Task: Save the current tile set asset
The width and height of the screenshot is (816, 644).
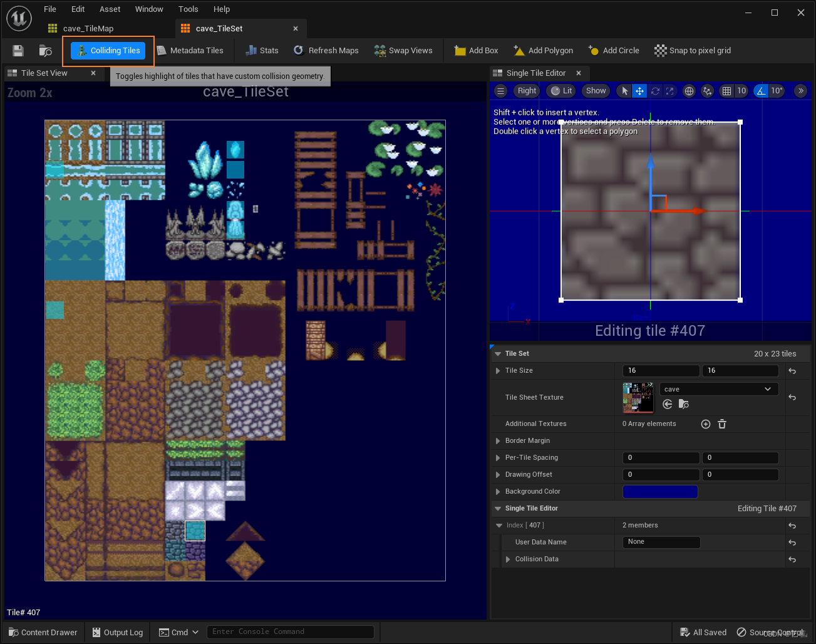Action: point(18,51)
